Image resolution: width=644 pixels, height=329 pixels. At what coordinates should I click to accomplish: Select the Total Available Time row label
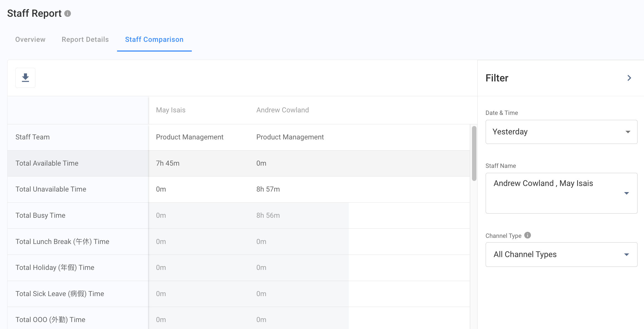tap(47, 163)
